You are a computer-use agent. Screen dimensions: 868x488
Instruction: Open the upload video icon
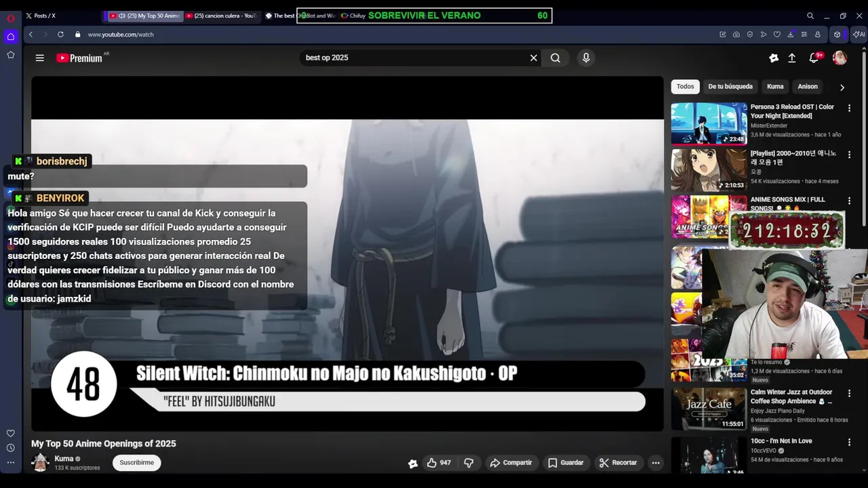click(x=791, y=58)
